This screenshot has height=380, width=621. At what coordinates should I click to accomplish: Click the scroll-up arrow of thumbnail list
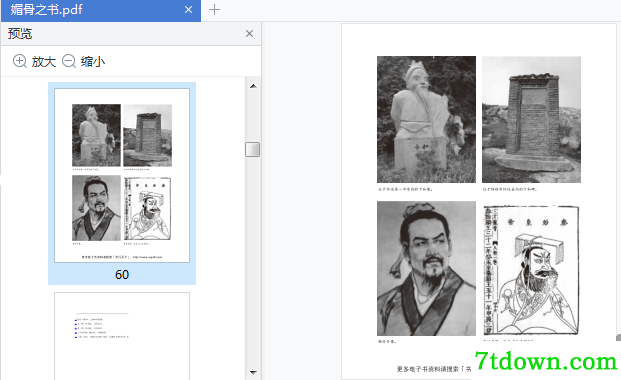coord(253,86)
